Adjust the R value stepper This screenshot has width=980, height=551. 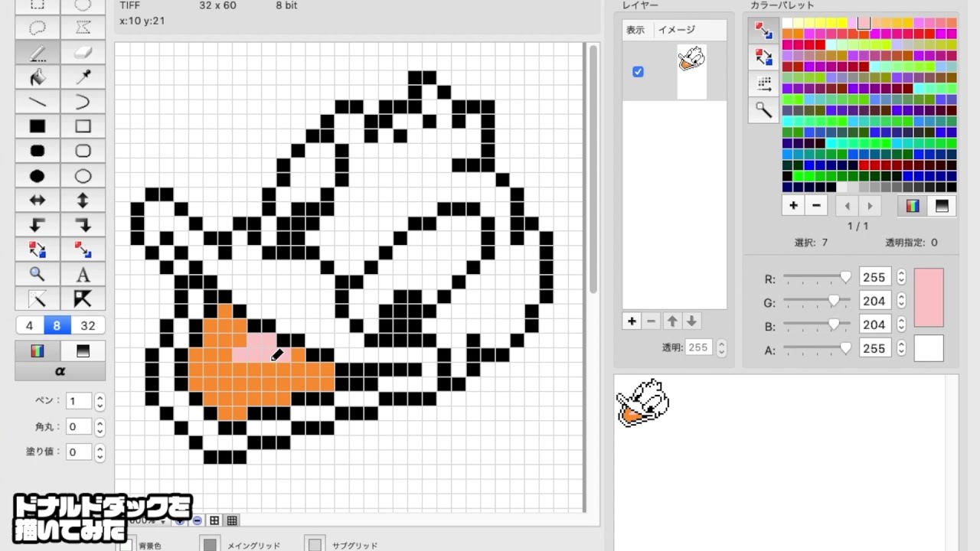coord(901,277)
